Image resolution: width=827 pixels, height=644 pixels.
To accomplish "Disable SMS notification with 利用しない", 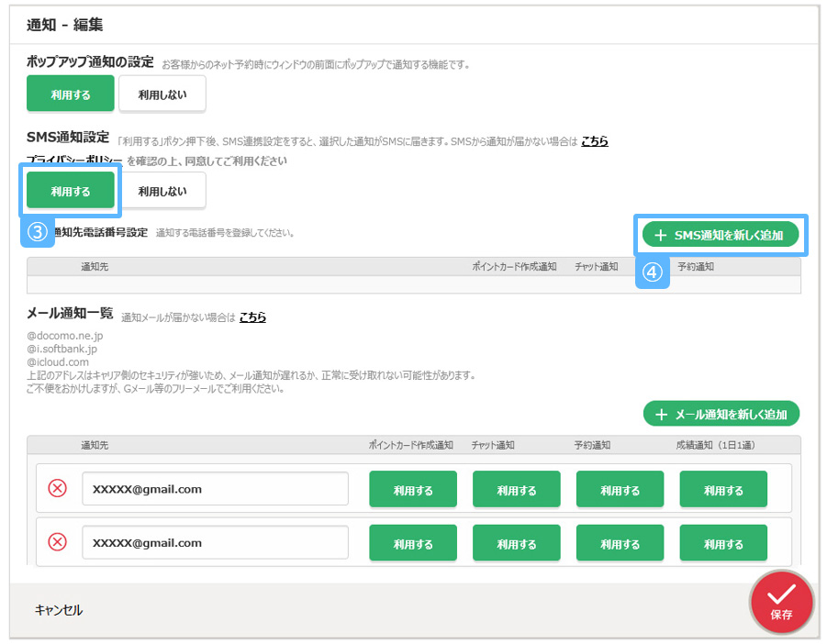I will pyautogui.click(x=162, y=191).
